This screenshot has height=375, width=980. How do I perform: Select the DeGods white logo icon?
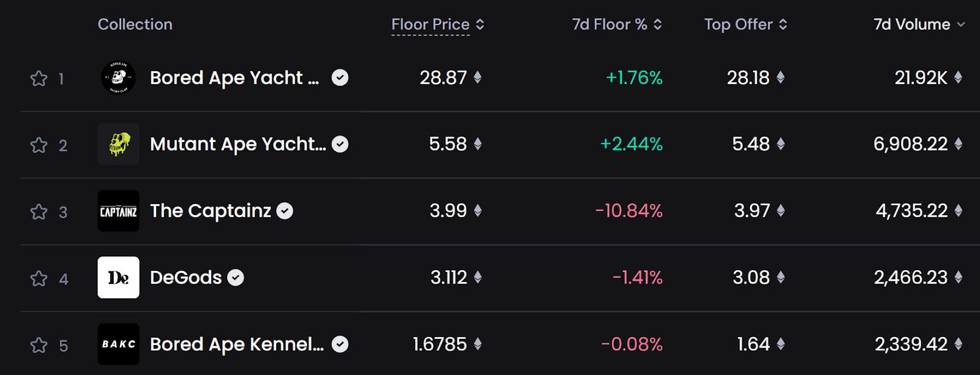coord(118,278)
